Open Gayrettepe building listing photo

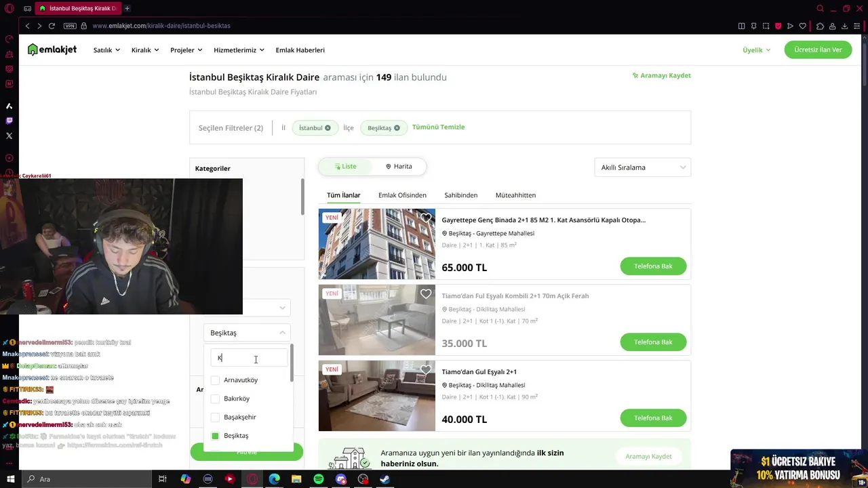[377, 244]
